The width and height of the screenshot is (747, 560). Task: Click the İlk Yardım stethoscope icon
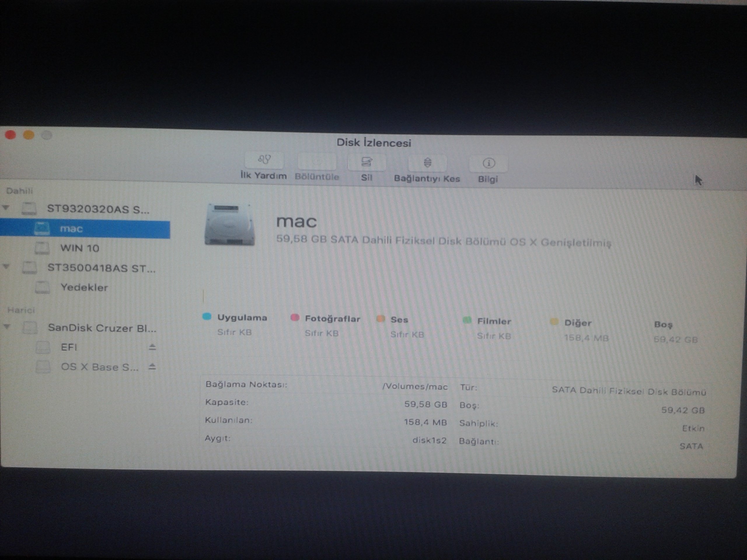tap(264, 159)
